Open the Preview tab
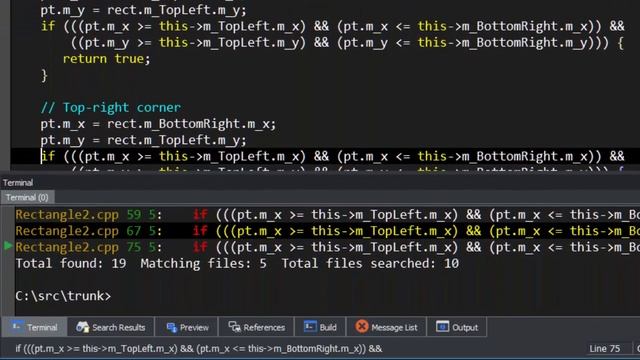The width and height of the screenshot is (640, 360). tap(187, 327)
